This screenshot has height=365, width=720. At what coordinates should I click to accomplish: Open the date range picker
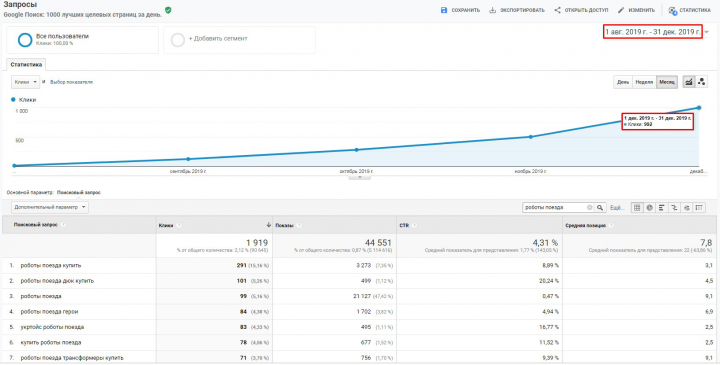point(652,32)
